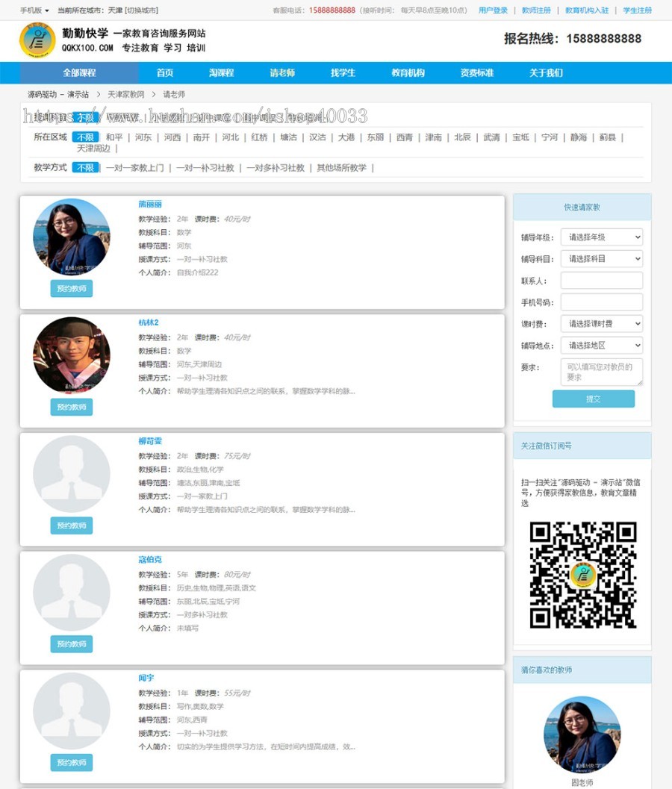Image resolution: width=672 pixels, height=789 pixels.
Task: Expand the 辅导年级 grade select box
Action: [x=602, y=237]
